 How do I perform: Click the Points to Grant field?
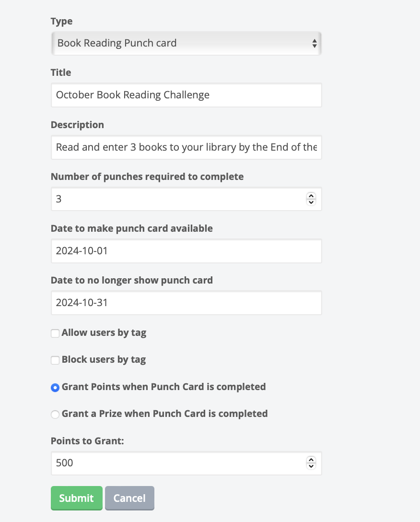[x=177, y=463]
